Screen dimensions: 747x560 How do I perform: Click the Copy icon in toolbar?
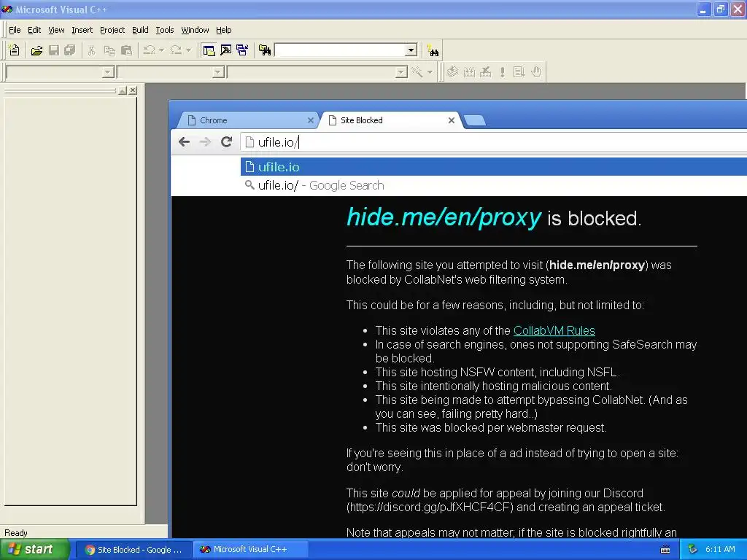point(109,50)
